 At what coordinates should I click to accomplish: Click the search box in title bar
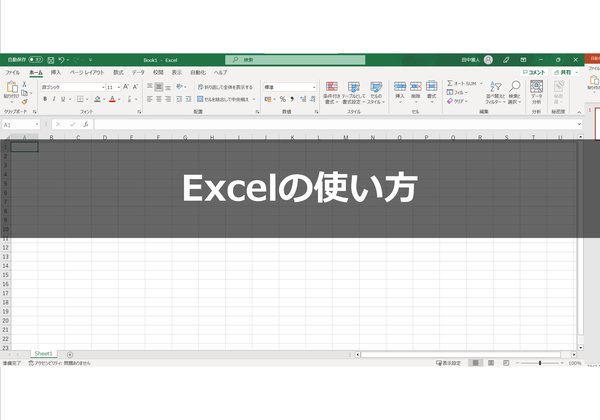coord(295,60)
